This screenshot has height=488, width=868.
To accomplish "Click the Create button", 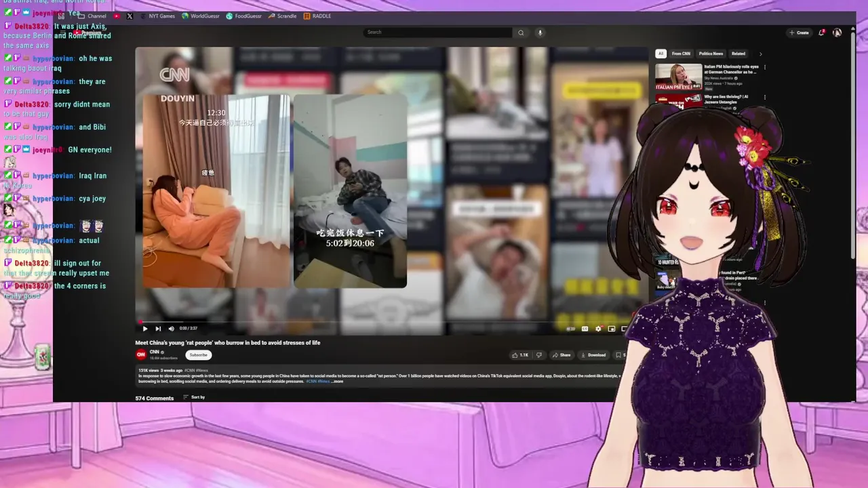I will click(x=799, y=33).
